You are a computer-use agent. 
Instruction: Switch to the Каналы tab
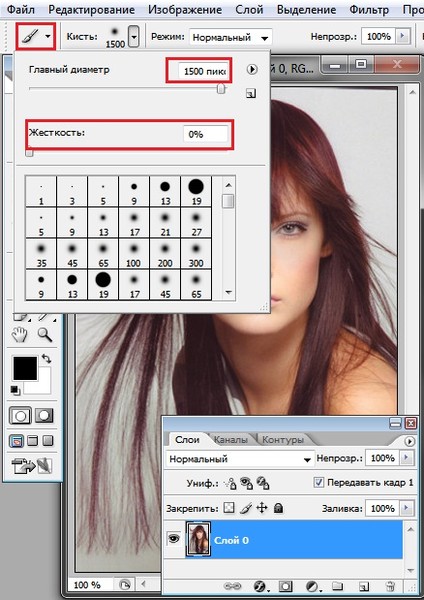tap(230, 440)
